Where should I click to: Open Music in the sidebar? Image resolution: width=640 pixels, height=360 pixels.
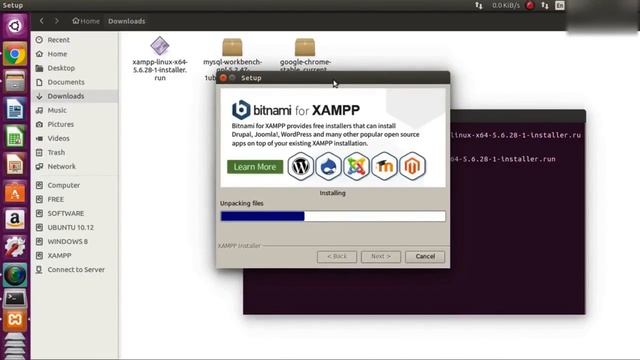click(75, 110)
